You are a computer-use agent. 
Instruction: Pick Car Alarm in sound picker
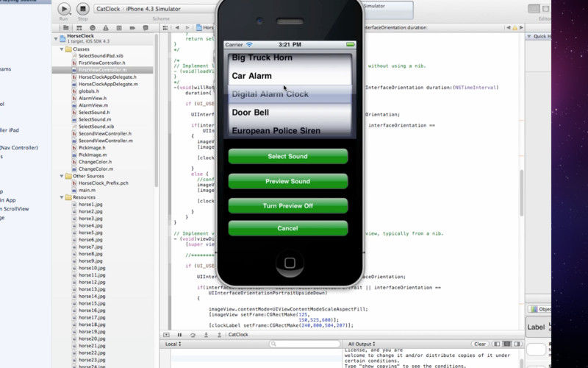click(251, 76)
